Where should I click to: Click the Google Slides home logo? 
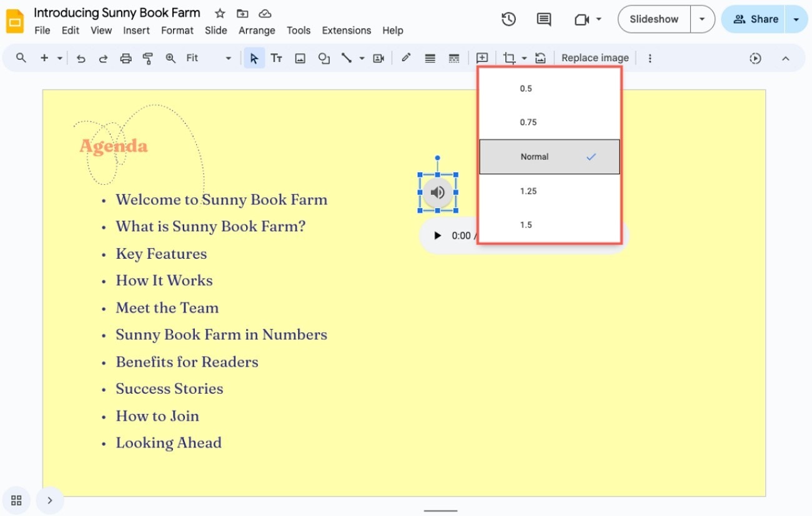[x=14, y=21]
